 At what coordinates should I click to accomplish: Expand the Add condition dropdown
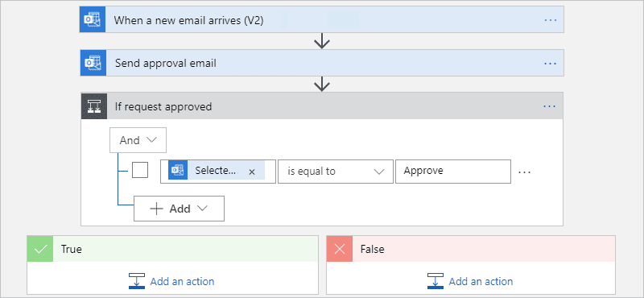[x=179, y=209]
